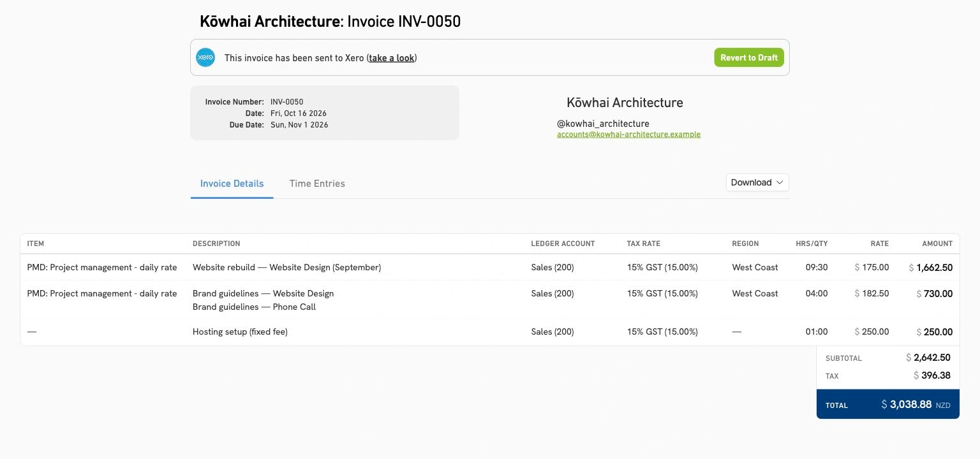Click the tax value 396.38

[x=932, y=376]
